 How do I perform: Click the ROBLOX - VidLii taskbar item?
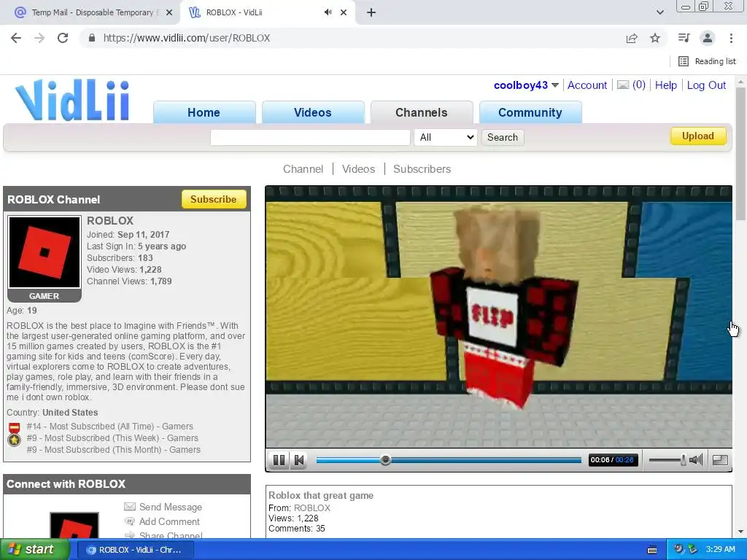point(135,550)
